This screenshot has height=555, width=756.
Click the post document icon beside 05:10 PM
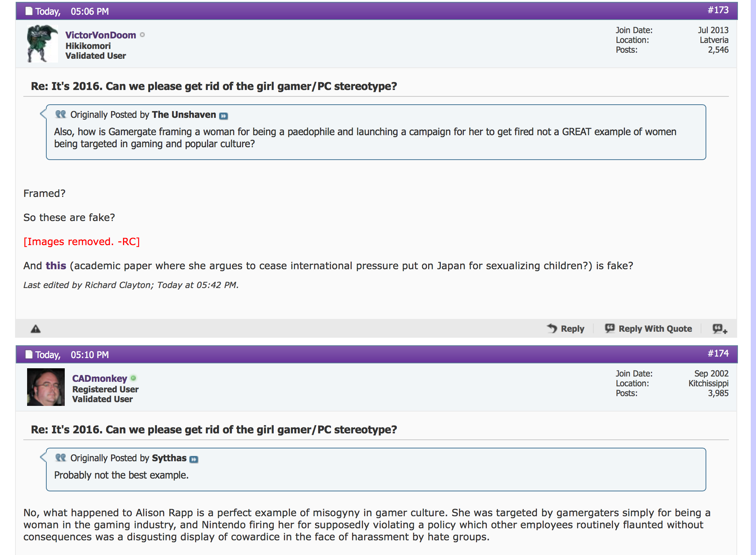pyautogui.click(x=29, y=354)
